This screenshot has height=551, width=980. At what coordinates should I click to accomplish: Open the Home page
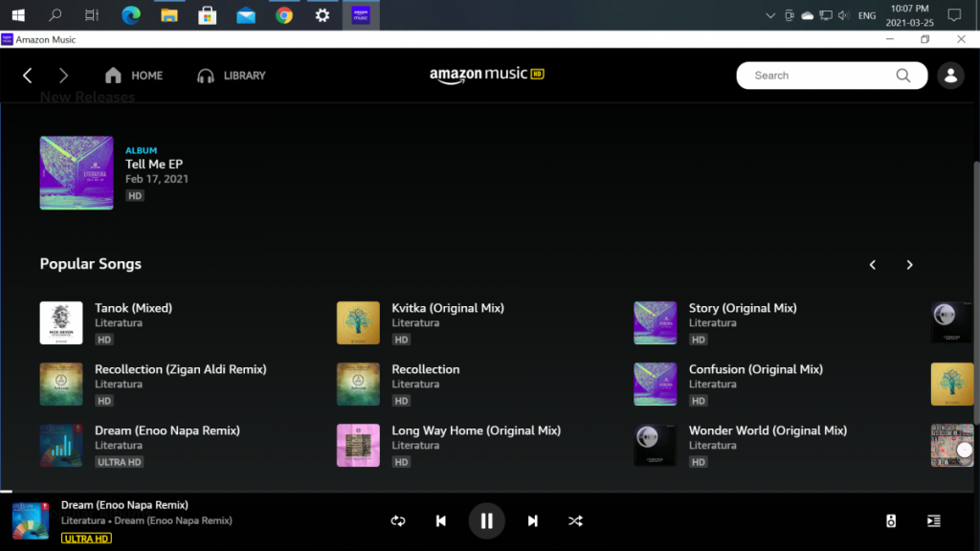tap(134, 76)
